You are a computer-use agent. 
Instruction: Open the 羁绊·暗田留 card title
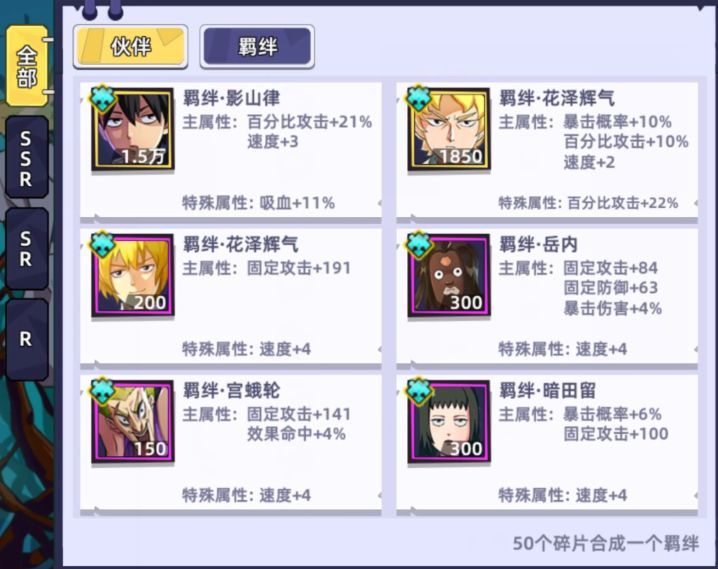(547, 391)
